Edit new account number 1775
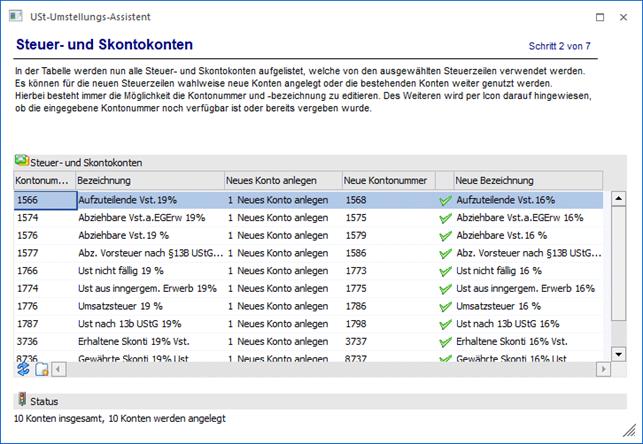 [x=387, y=288]
